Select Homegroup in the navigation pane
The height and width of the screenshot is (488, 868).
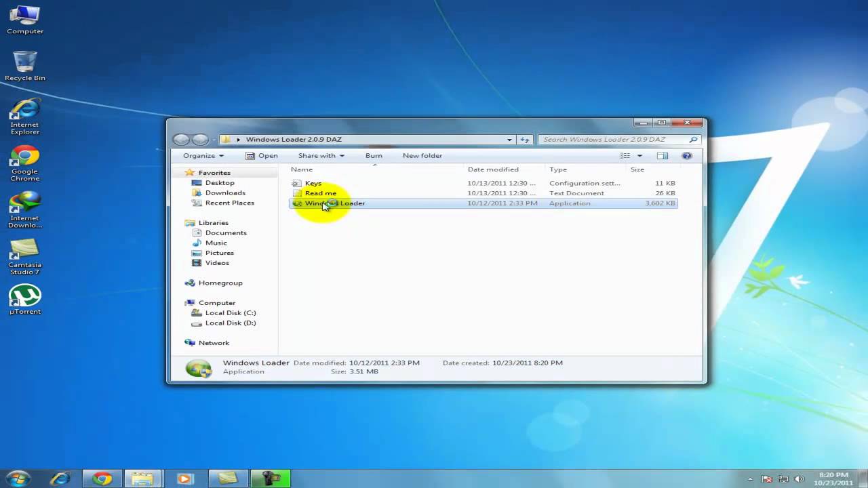click(220, 283)
